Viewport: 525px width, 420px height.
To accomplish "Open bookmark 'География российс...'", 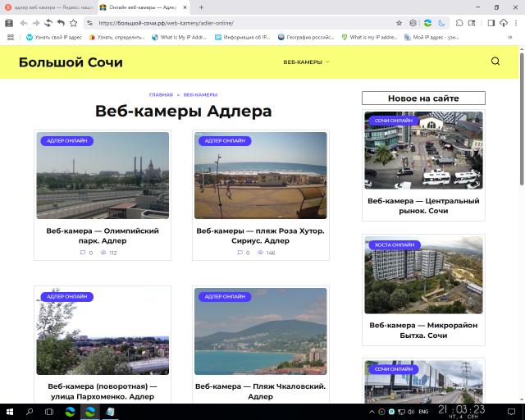I will click(306, 37).
